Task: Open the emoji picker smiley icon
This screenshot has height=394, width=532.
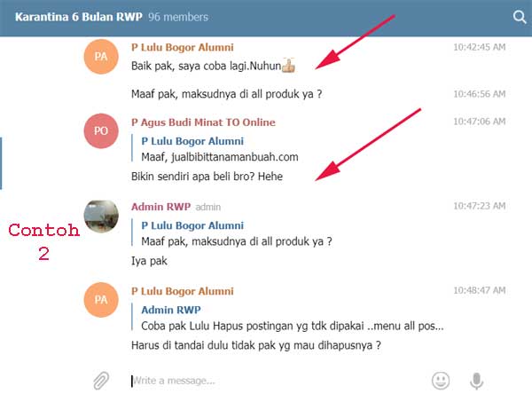Action: (x=441, y=381)
